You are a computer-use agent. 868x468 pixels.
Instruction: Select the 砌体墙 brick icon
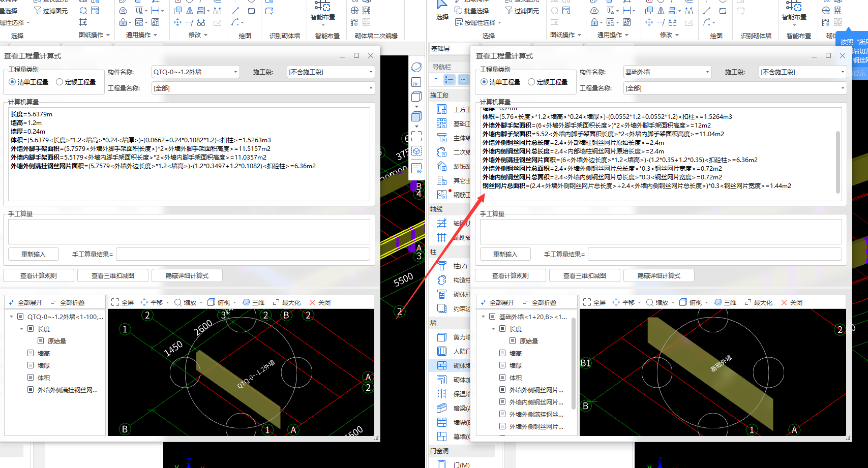442,365
